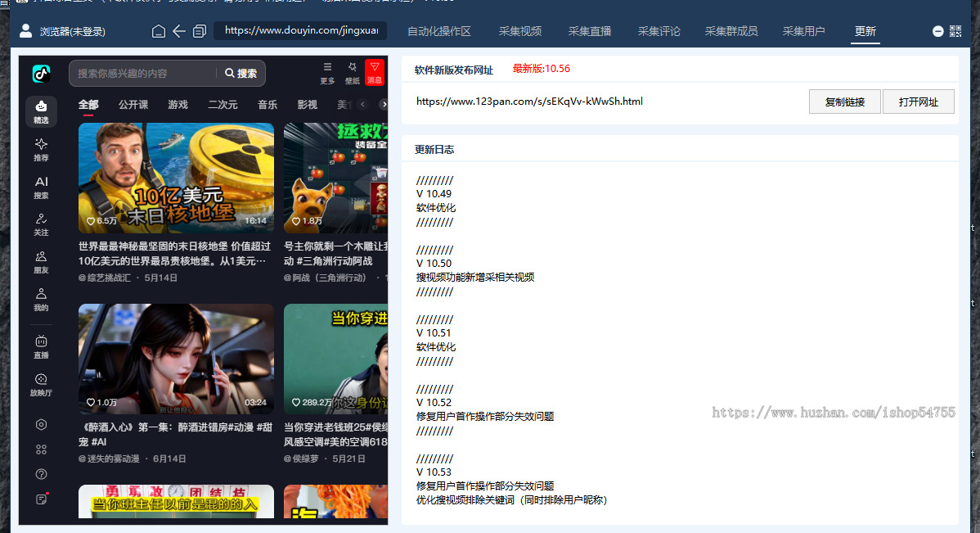Open the 当你班主任以前是混的 video thumbnail

point(176,502)
